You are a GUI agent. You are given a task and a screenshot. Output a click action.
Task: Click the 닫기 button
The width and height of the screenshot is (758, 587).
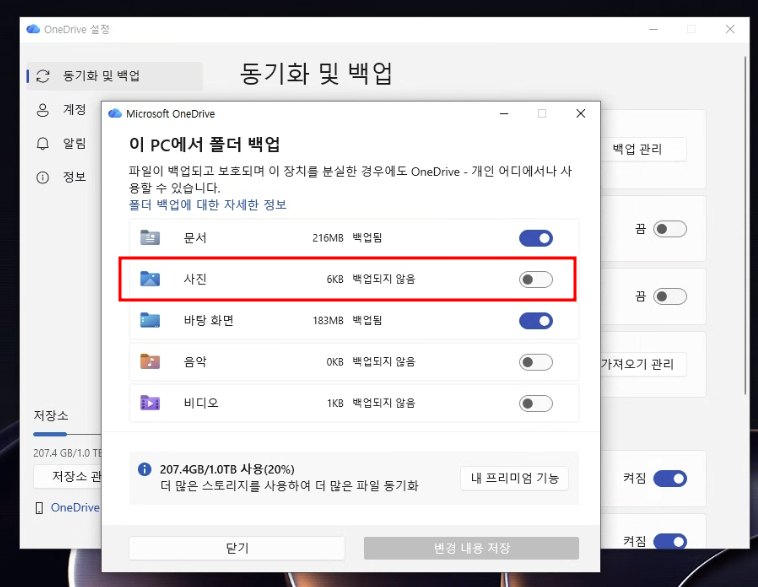pos(237,548)
